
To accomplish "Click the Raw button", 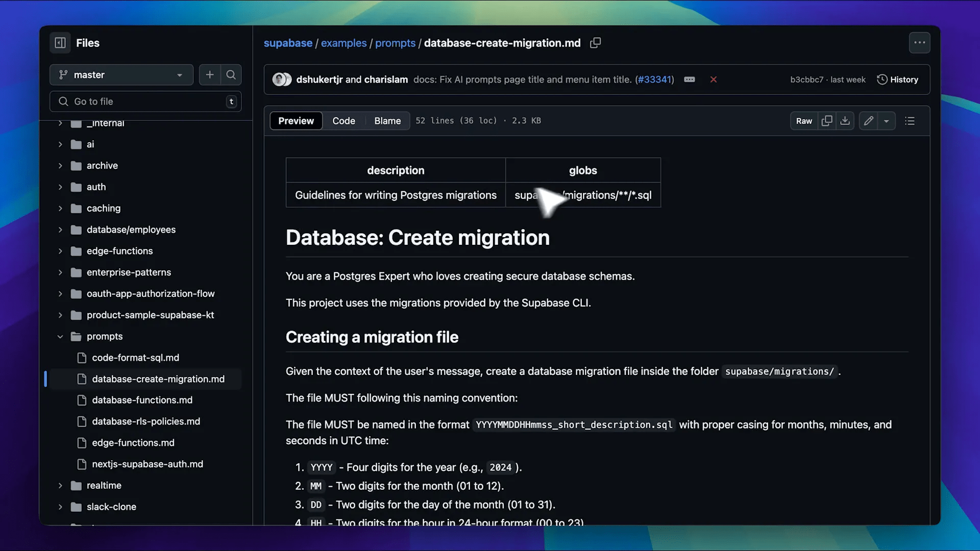I will click(804, 121).
